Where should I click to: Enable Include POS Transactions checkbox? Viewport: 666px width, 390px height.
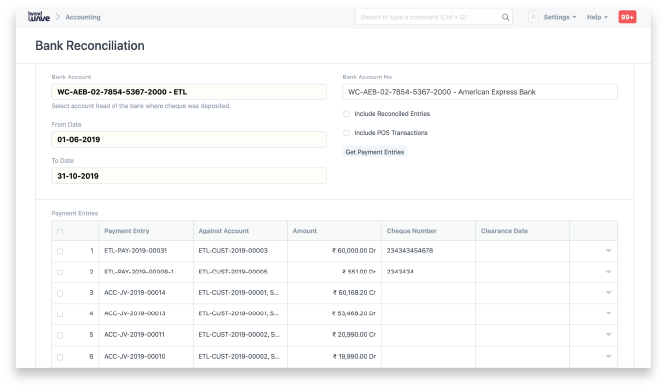coord(346,133)
